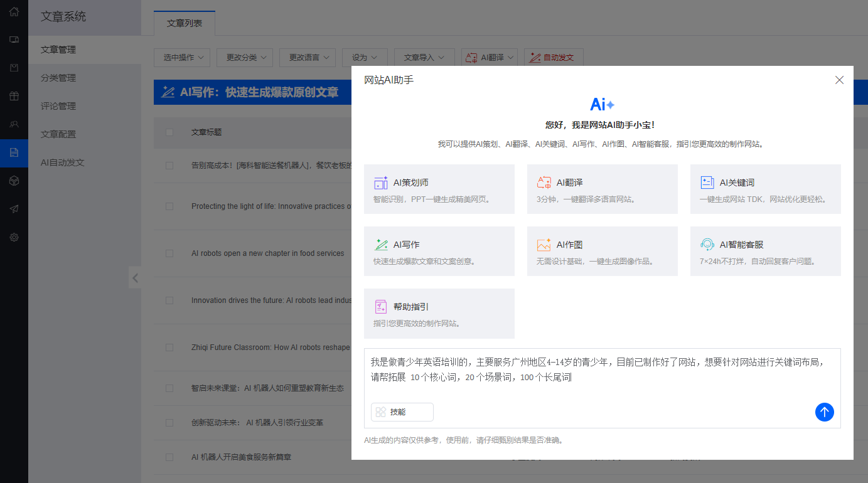Click the cube icon in the left sidebar
The width and height of the screenshot is (868, 483).
(x=14, y=181)
